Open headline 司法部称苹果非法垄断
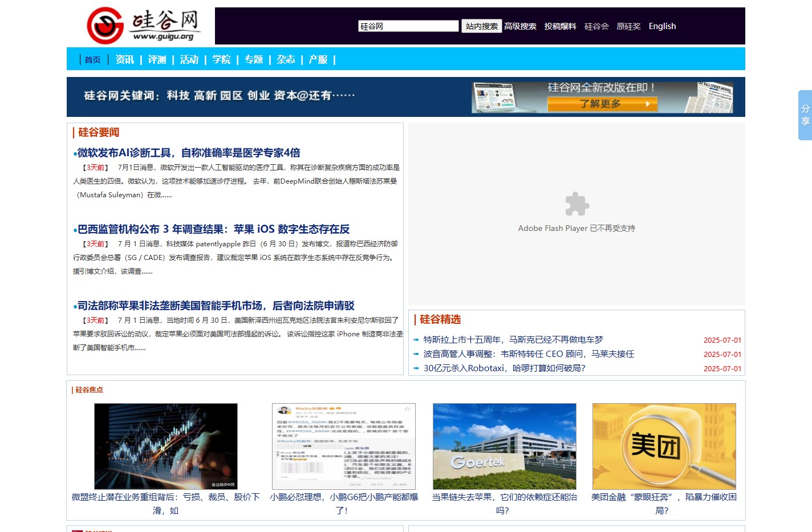The height and width of the screenshot is (532, 812). (x=216, y=306)
